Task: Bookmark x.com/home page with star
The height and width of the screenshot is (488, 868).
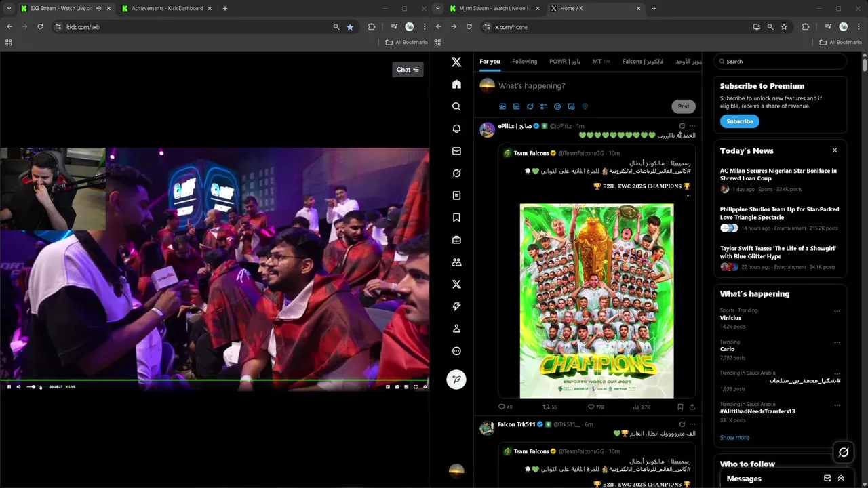Action: pos(784,27)
